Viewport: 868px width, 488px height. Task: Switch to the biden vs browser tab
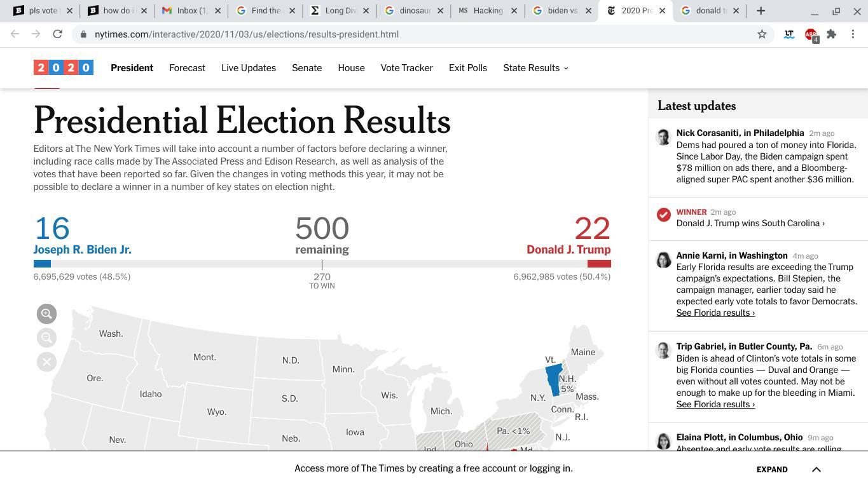coord(561,11)
